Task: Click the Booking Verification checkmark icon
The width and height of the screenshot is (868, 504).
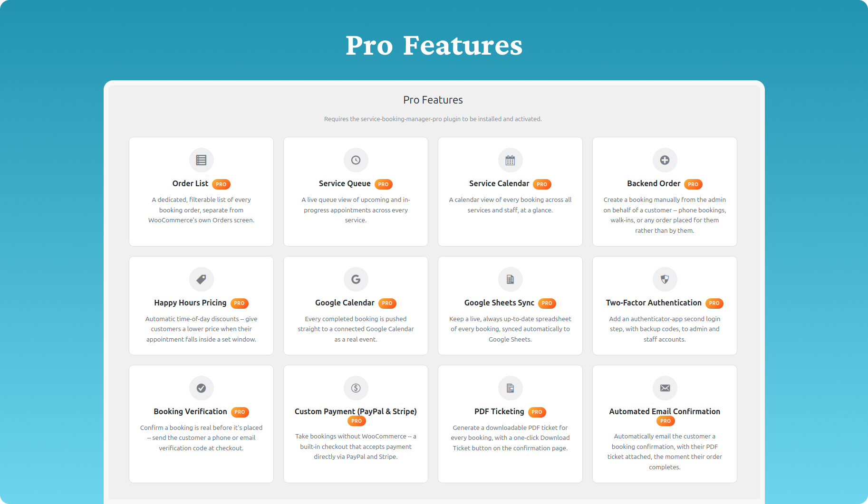Action: click(201, 388)
